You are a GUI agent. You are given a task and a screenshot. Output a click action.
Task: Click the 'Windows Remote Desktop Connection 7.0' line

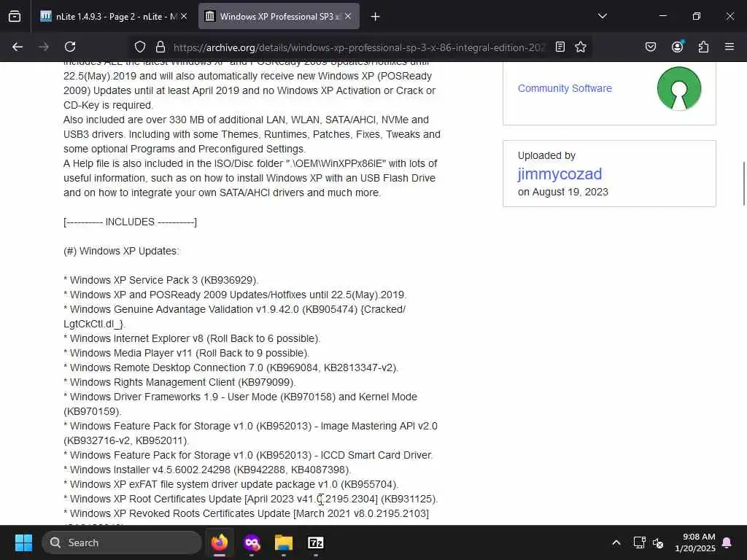point(231,367)
